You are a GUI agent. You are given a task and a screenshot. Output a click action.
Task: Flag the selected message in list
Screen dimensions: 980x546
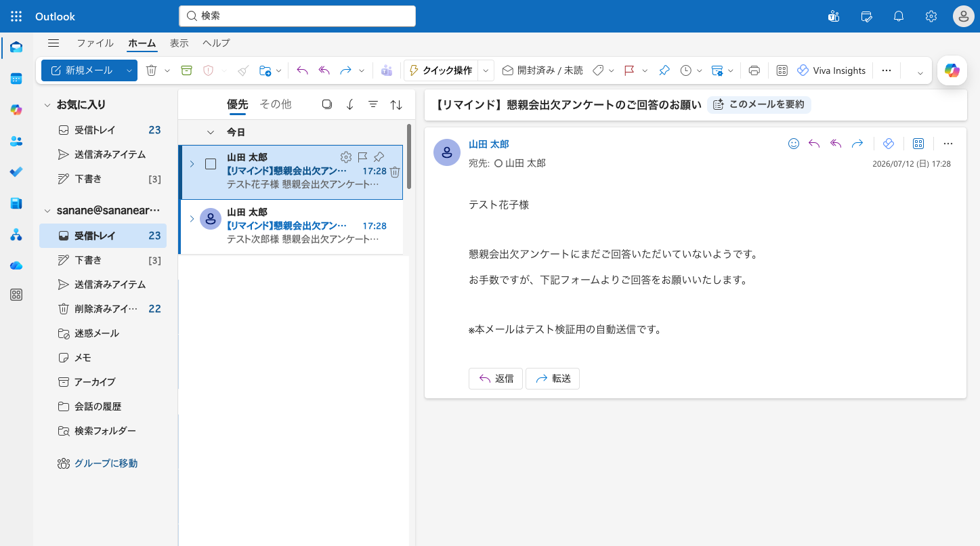pyautogui.click(x=362, y=157)
